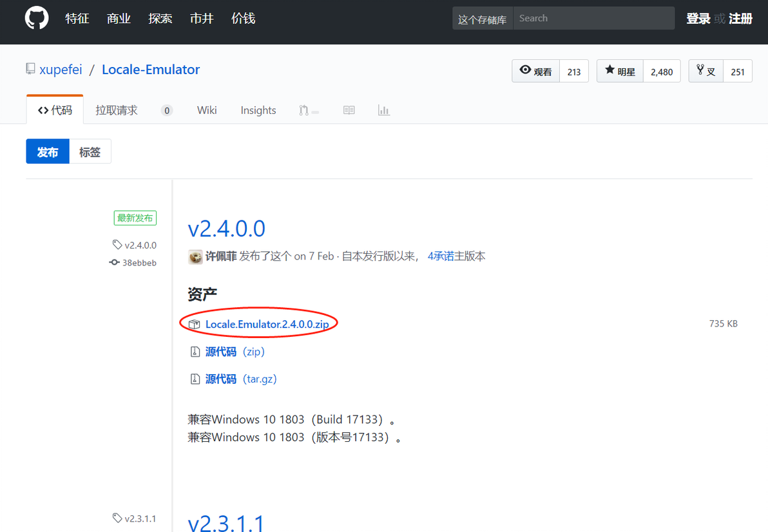Click the open book wiki icon
The image size is (768, 532).
349,110
